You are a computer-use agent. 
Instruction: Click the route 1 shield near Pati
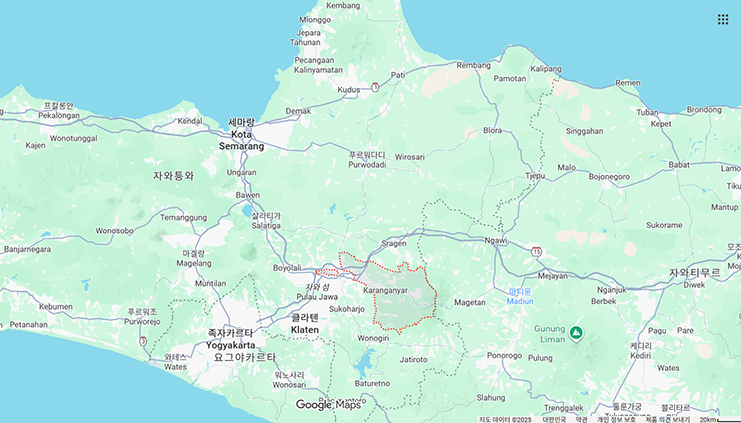coord(375,87)
